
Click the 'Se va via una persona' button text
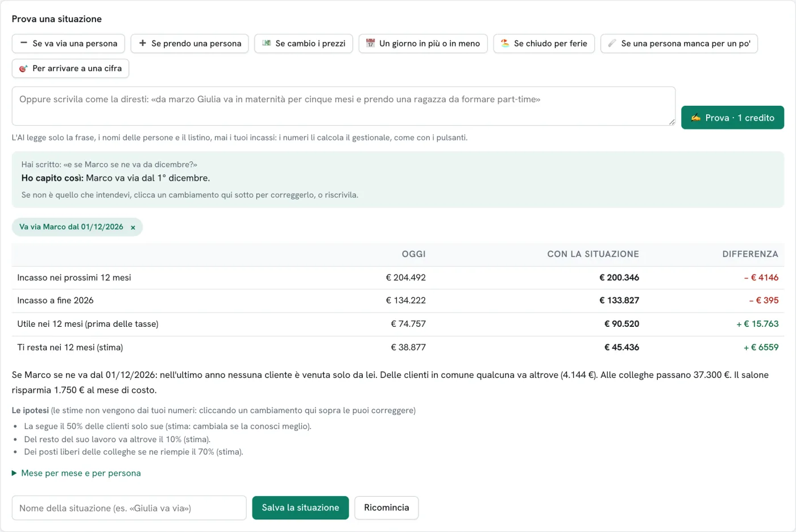[x=75, y=43]
